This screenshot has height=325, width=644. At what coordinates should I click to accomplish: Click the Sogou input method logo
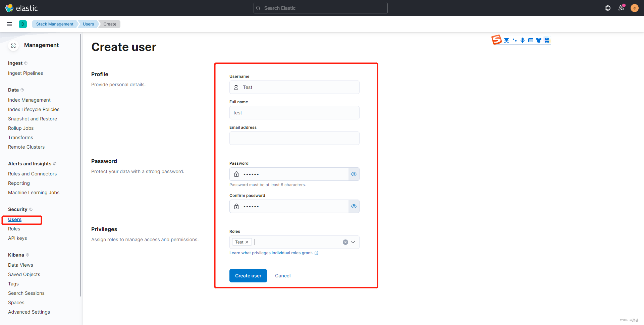coord(497,40)
